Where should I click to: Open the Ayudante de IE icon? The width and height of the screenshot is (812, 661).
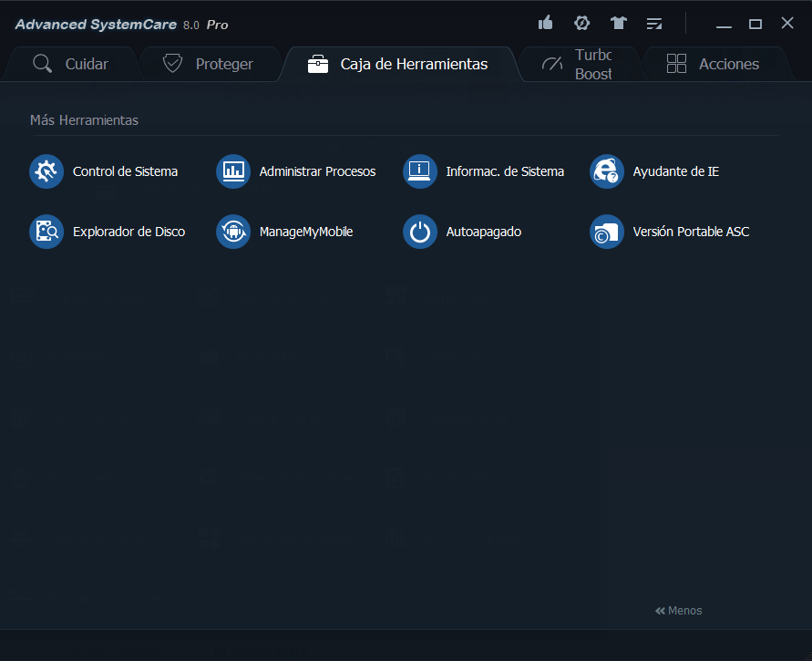[x=607, y=171]
